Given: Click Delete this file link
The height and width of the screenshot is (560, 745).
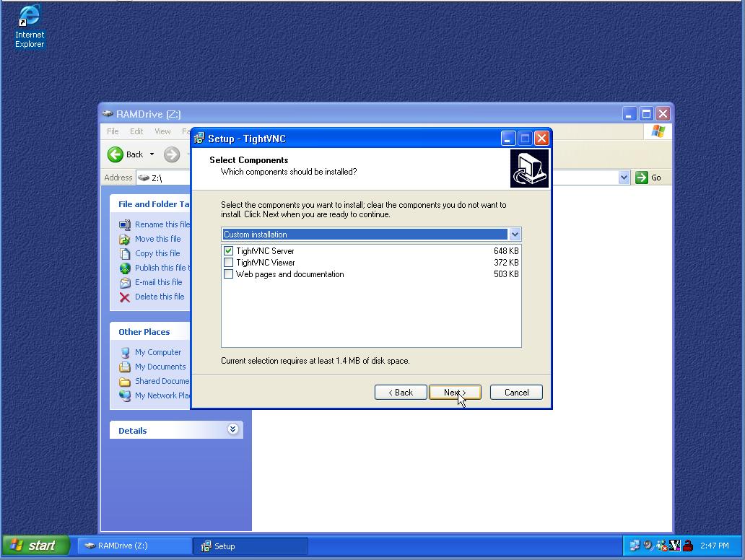Looking at the screenshot, I should pyautogui.click(x=159, y=297).
